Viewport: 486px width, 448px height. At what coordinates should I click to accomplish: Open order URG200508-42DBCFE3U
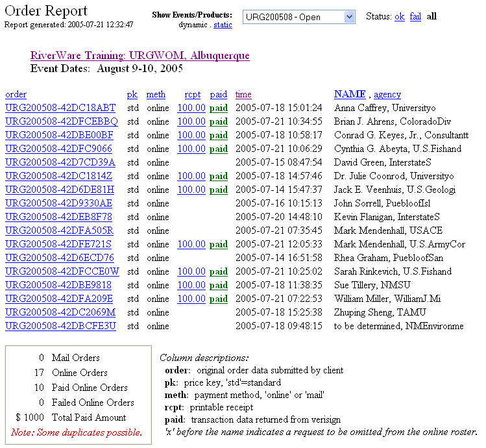[61, 326]
